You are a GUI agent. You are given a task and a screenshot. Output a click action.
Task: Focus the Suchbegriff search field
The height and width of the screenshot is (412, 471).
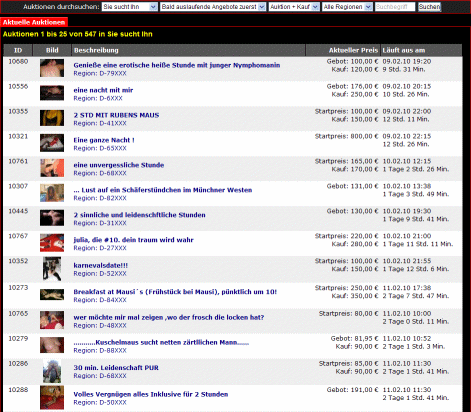tap(395, 7)
